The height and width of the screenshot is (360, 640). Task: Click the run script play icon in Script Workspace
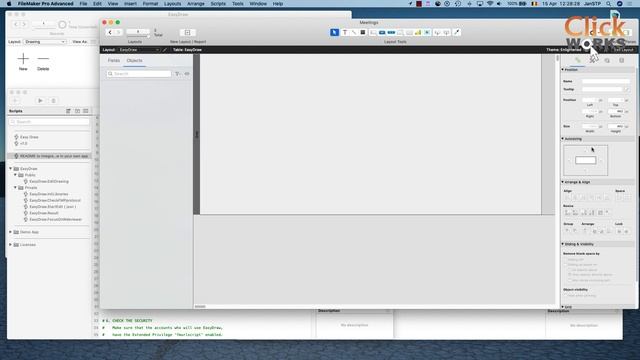(x=40, y=101)
